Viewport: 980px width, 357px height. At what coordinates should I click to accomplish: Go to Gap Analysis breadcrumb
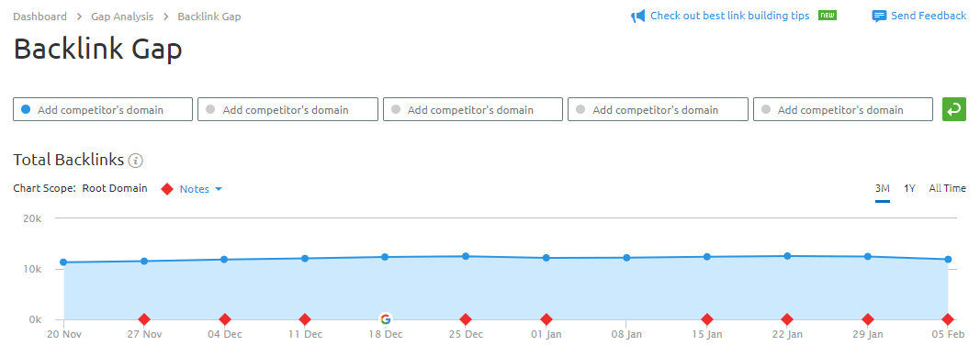[x=122, y=17]
